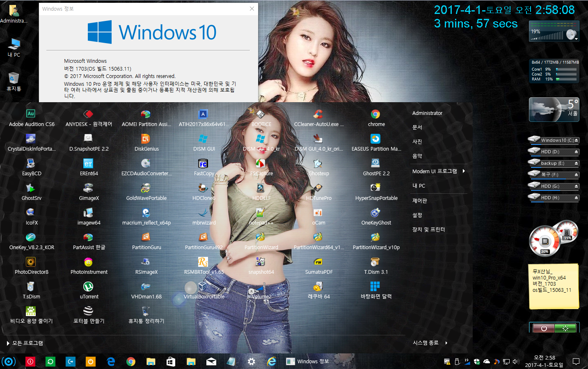Click red shutdown icon on taskbar
The image size is (588, 369).
click(x=30, y=361)
